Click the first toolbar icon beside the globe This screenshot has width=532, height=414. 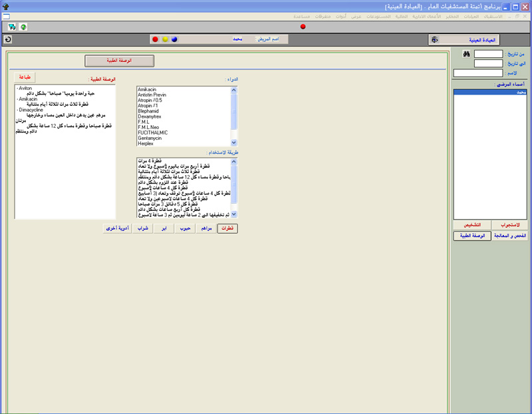(x=13, y=27)
